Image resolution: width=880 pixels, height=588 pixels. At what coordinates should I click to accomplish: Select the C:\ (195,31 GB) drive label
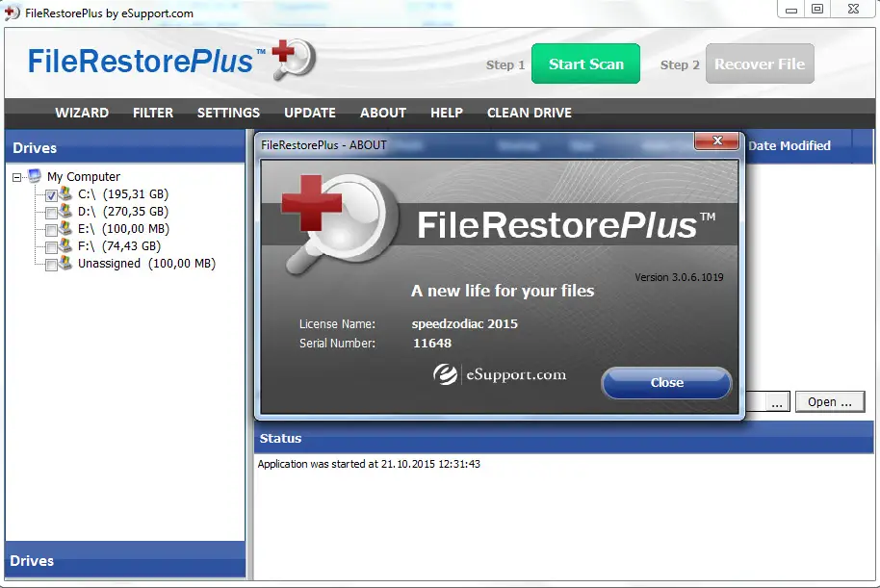pyautogui.click(x=123, y=194)
